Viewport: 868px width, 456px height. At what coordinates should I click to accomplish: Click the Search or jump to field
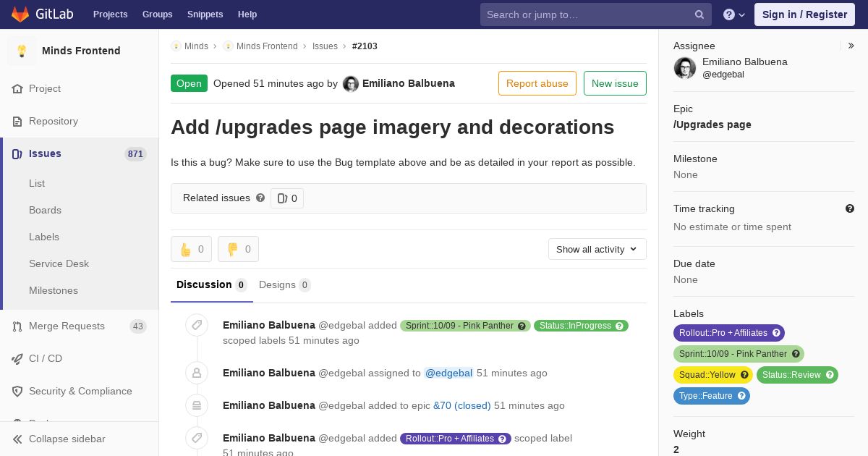[x=596, y=14]
